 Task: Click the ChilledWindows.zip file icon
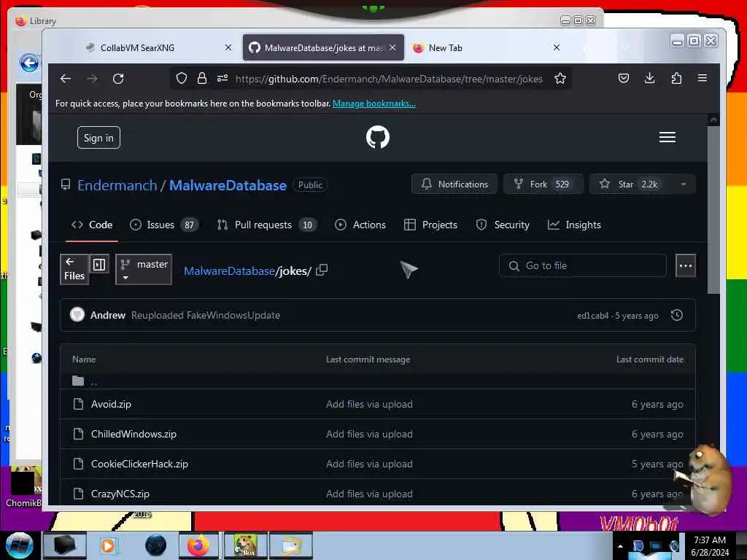(x=78, y=434)
